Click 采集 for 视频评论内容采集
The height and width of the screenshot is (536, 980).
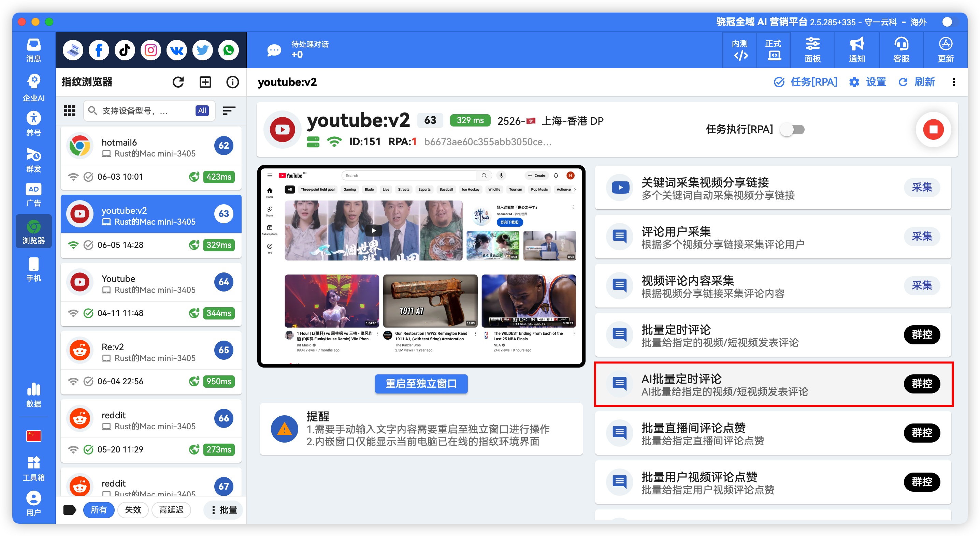coord(922,285)
